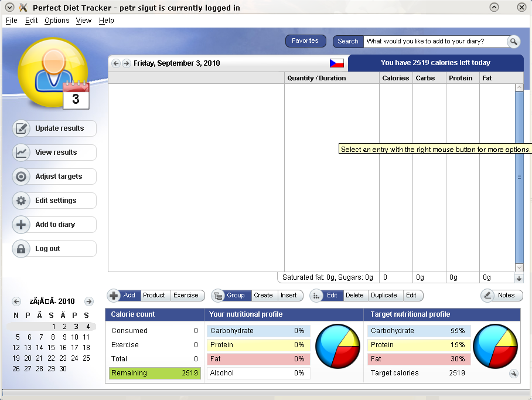The width and height of the screenshot is (532, 400).
Task: Click the target profile wrench icon
Action: tap(514, 374)
